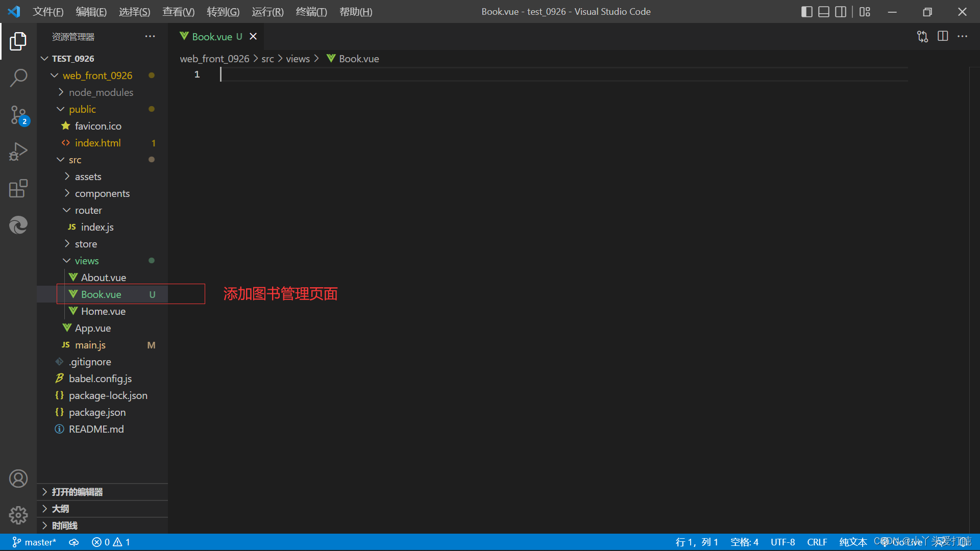Open Run and Debug view

point(18,152)
